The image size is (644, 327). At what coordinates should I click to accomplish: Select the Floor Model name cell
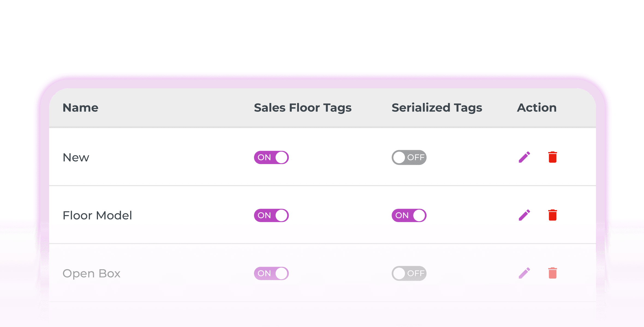click(97, 216)
